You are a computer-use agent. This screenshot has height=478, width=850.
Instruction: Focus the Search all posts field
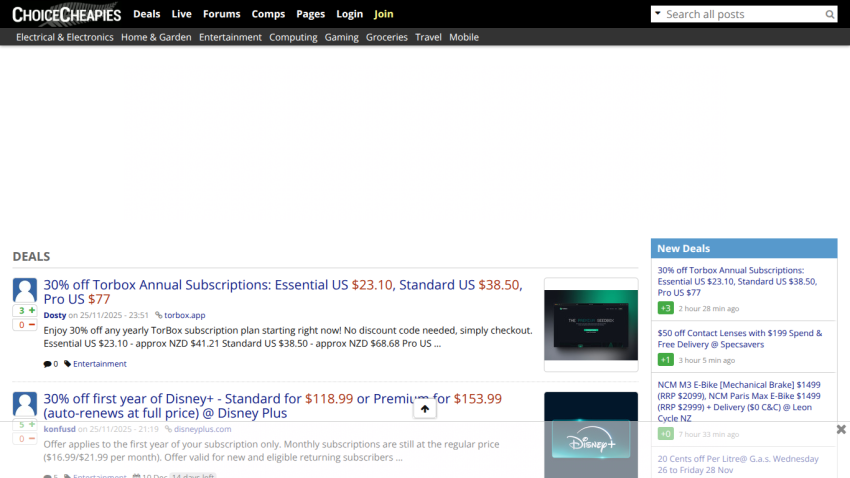(743, 14)
